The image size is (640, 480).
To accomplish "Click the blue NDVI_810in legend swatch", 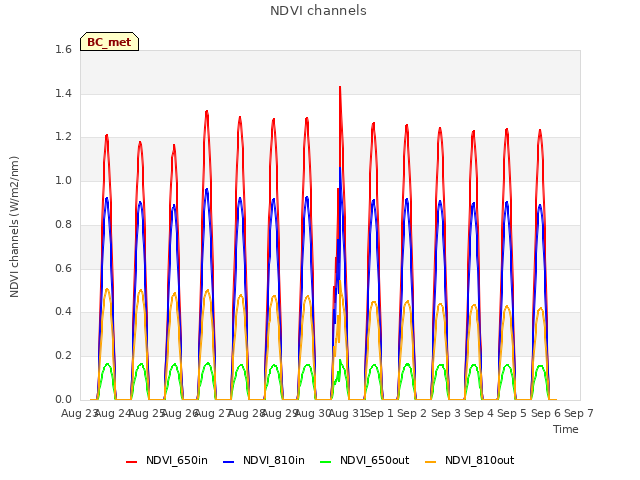I will (229, 462).
